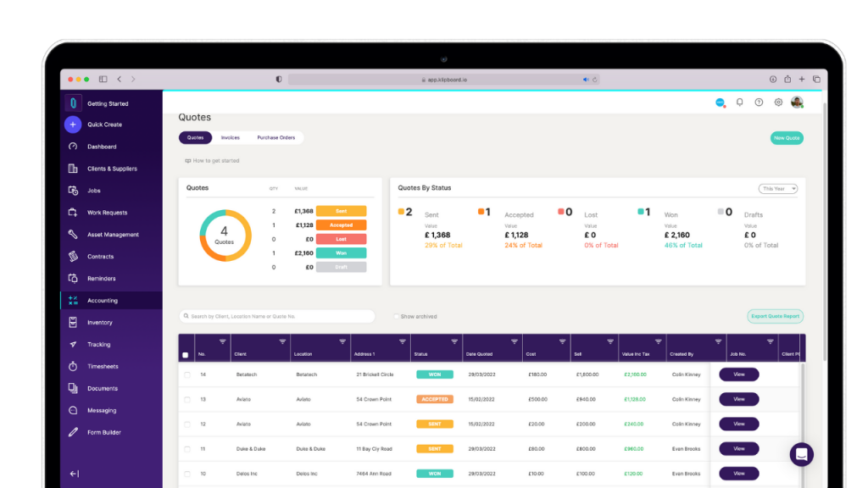This screenshot has height=488, width=868.
Task: Open the How to get started link
Action: click(x=212, y=161)
